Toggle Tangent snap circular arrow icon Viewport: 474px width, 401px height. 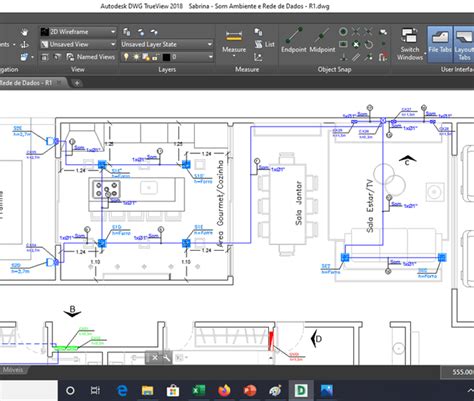368,44
